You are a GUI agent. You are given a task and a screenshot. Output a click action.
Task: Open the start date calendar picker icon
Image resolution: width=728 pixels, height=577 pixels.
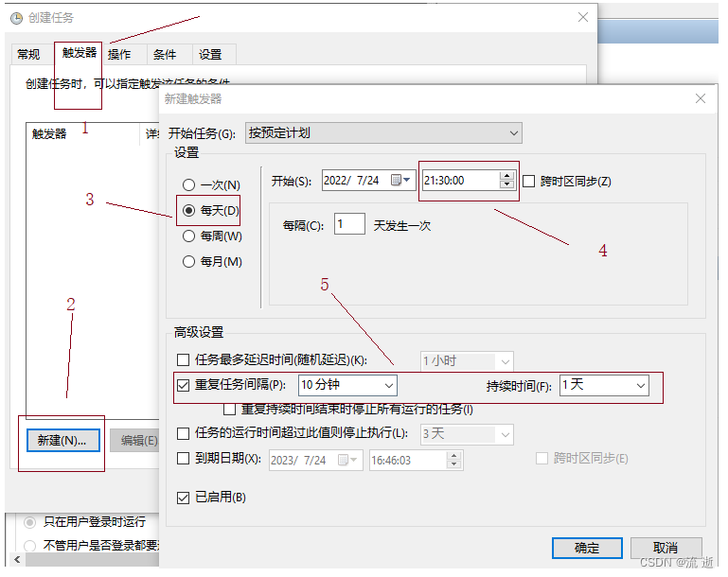[x=400, y=180]
